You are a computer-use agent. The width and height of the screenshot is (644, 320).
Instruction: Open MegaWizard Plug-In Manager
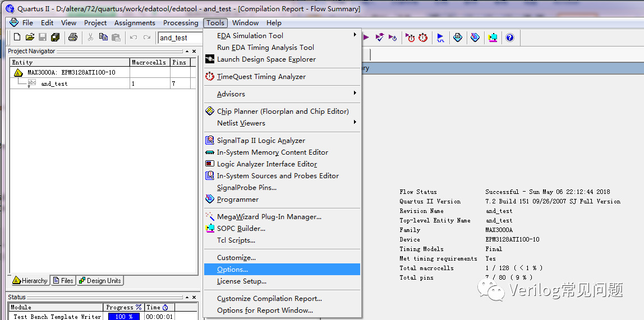[282, 217]
